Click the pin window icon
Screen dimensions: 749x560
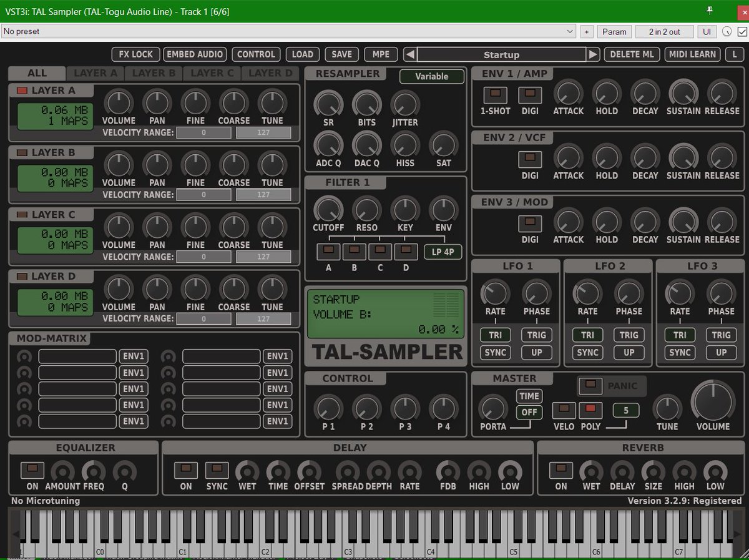click(x=710, y=11)
